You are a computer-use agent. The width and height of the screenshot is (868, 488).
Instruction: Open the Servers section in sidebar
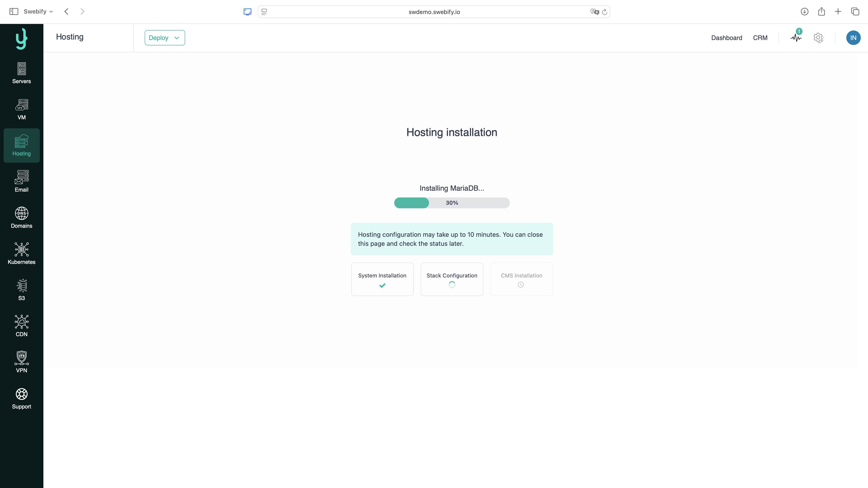(21, 73)
